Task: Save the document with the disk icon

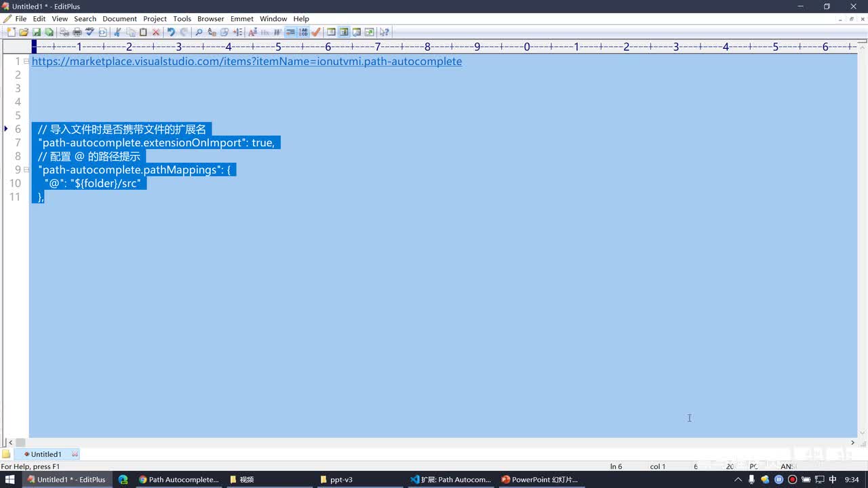Action: click(x=37, y=32)
